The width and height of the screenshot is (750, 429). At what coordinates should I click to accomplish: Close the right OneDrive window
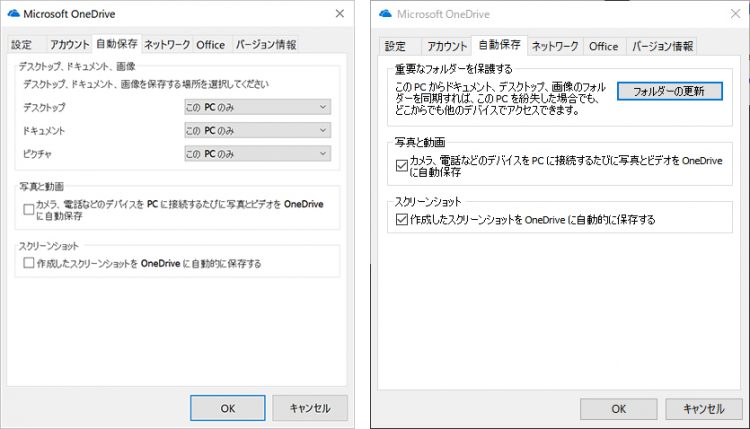click(x=736, y=14)
